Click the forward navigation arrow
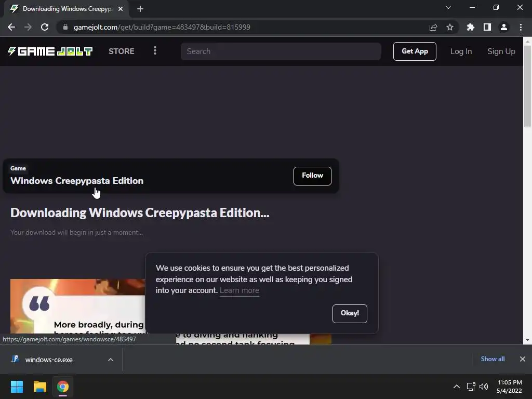532x399 pixels. coord(28,27)
